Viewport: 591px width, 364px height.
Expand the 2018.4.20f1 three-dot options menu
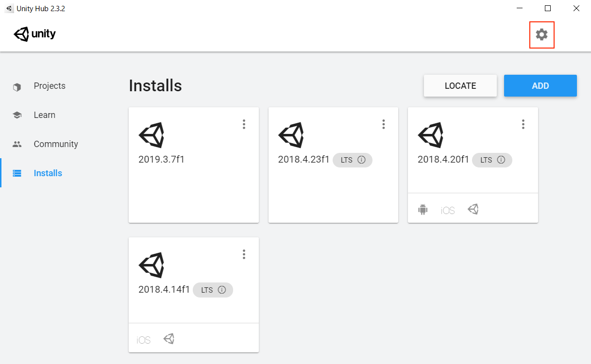(x=523, y=124)
